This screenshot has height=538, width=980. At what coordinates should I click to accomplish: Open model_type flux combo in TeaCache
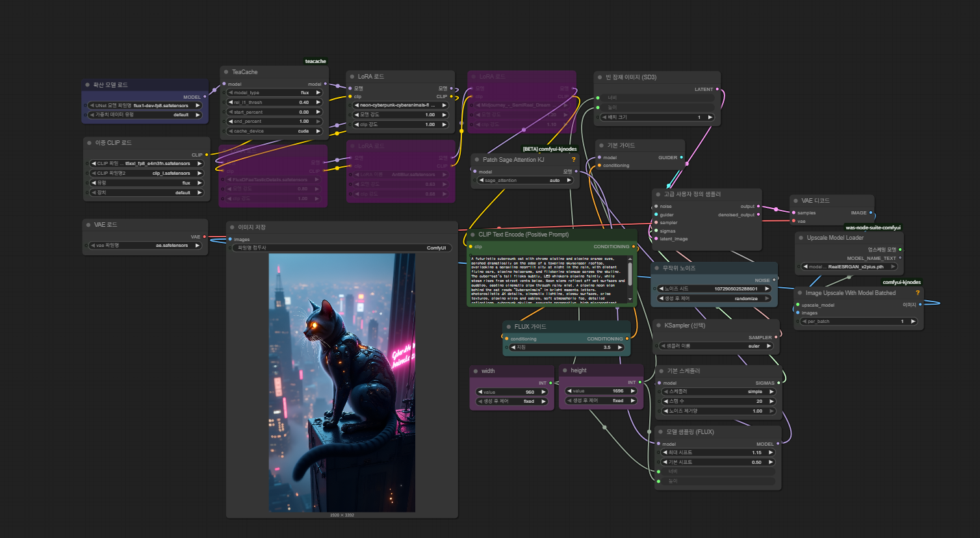274,92
